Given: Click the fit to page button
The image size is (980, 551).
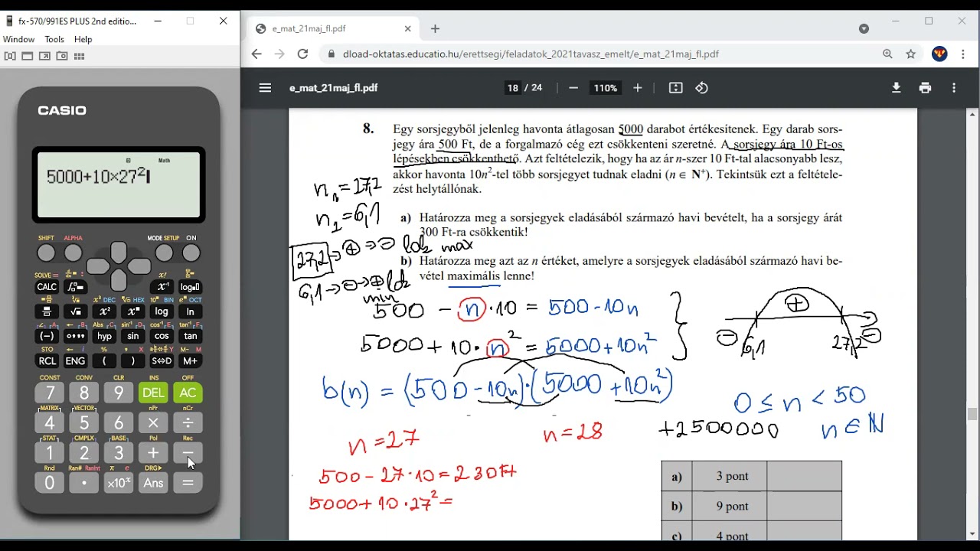Looking at the screenshot, I should pos(675,88).
